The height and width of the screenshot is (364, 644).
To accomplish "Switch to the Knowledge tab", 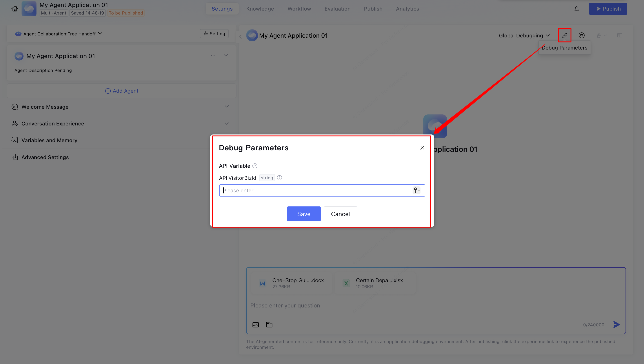I will (x=260, y=9).
